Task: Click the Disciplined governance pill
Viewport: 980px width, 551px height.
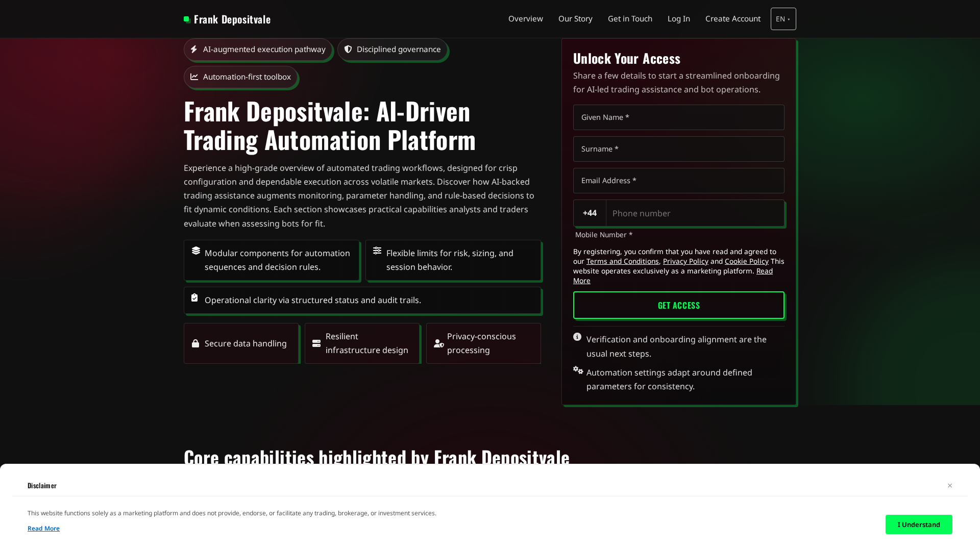Action: click(392, 49)
